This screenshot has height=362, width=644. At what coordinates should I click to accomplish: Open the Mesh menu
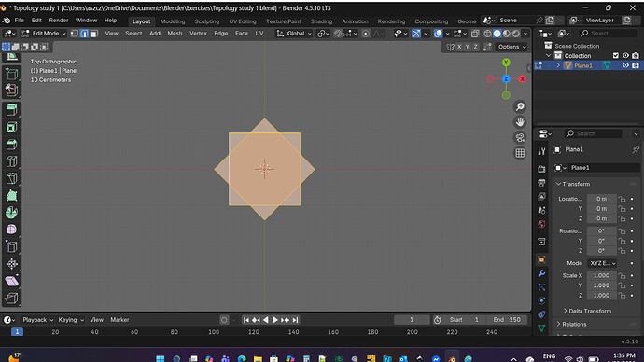175,34
